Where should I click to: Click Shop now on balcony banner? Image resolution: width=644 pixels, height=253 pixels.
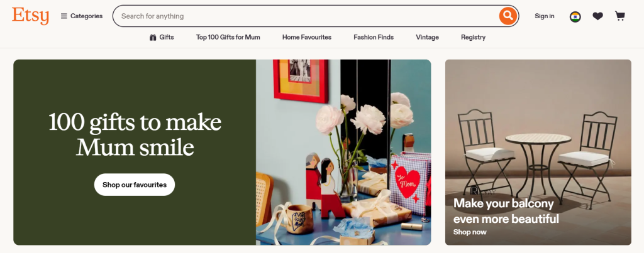coord(470,232)
